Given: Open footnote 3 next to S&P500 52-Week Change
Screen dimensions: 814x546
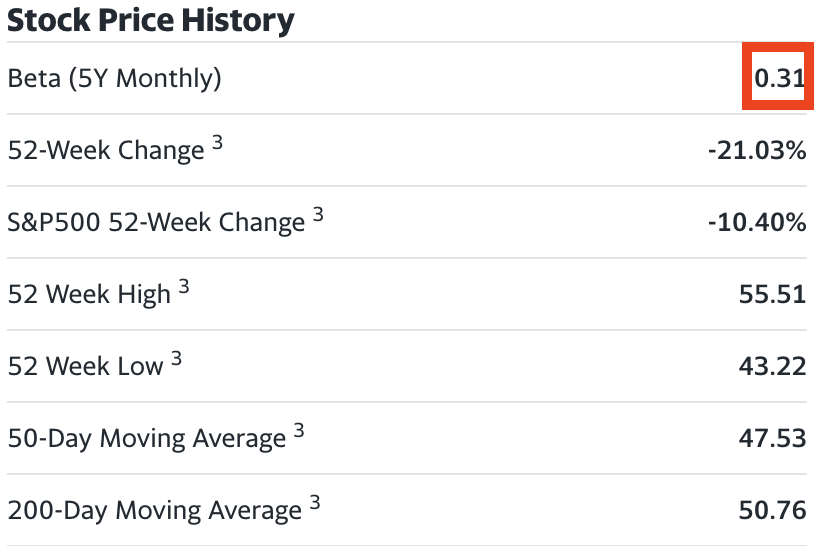Looking at the screenshot, I should pos(318,215).
